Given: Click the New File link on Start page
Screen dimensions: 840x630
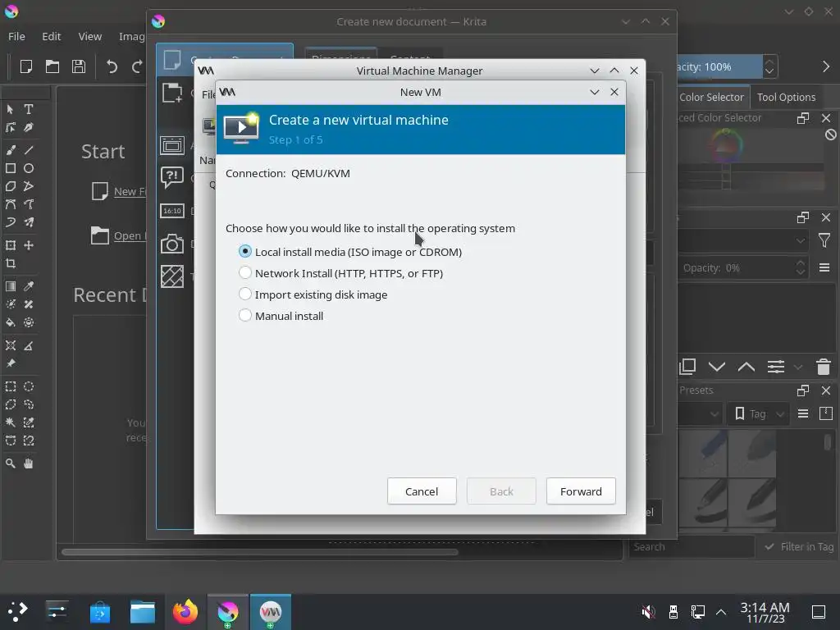Looking at the screenshot, I should [129, 191].
